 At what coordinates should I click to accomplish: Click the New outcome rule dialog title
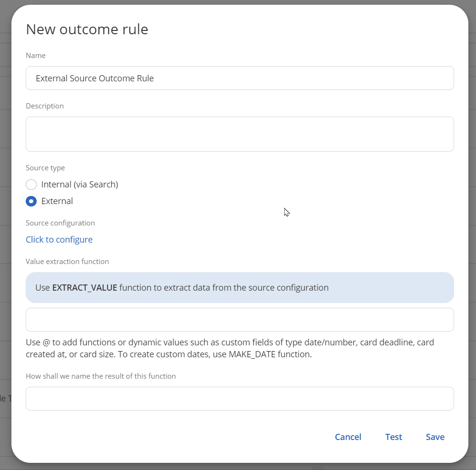pos(87,29)
